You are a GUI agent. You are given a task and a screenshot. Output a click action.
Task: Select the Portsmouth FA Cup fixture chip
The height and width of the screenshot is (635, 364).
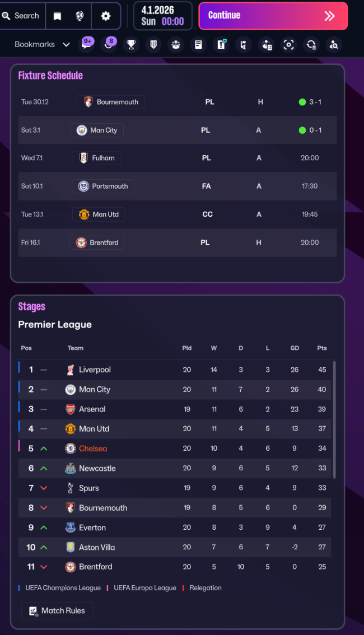103,186
